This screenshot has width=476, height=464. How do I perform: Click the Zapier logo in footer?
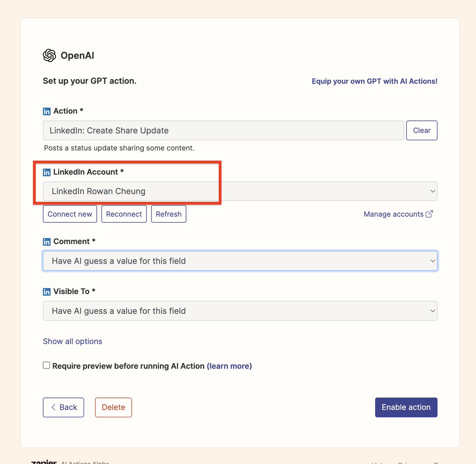pyautogui.click(x=44, y=462)
